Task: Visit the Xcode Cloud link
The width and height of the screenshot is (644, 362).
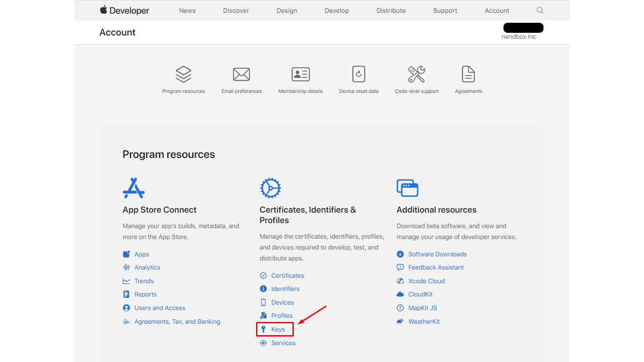Action: [426, 281]
